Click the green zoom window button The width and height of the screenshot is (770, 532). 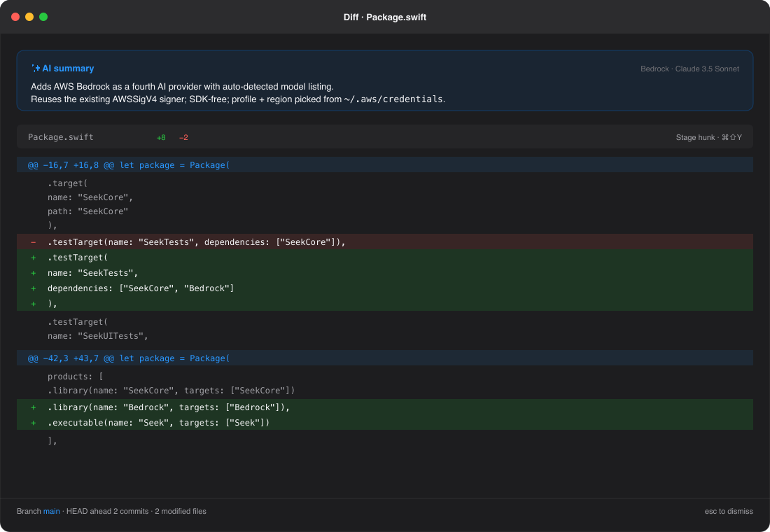tap(43, 17)
